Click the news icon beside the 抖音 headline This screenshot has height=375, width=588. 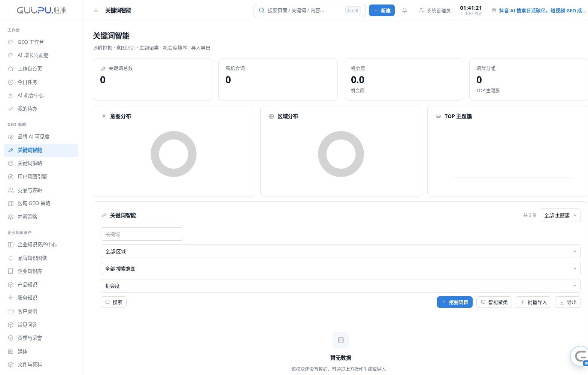point(494,10)
